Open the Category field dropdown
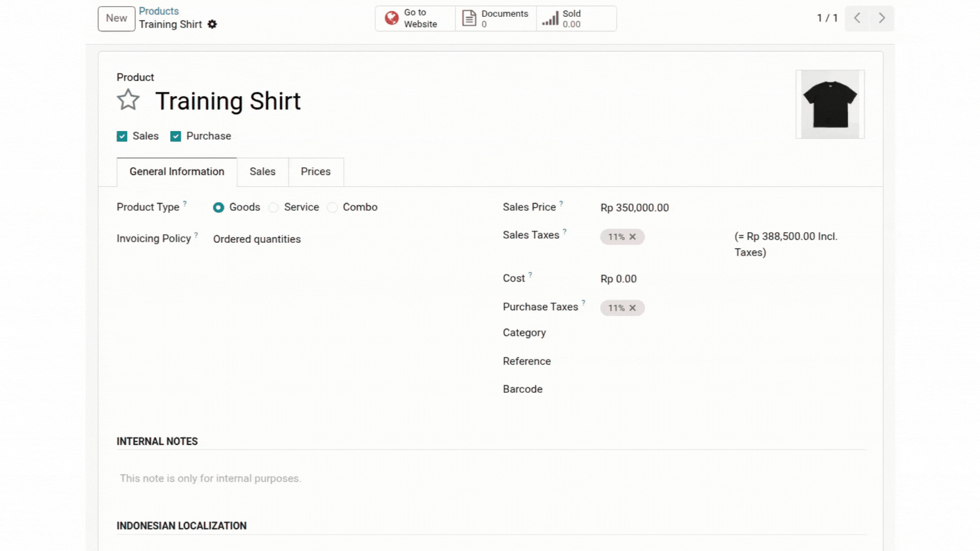The height and width of the screenshot is (551, 980). tap(733, 333)
